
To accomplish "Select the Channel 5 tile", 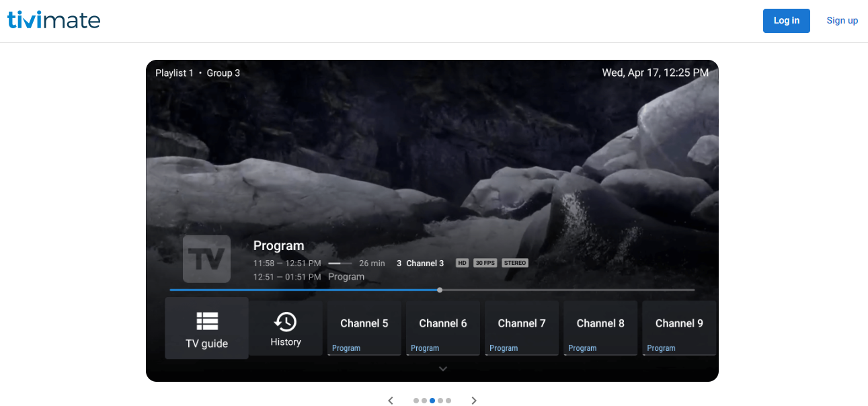I will [364, 328].
